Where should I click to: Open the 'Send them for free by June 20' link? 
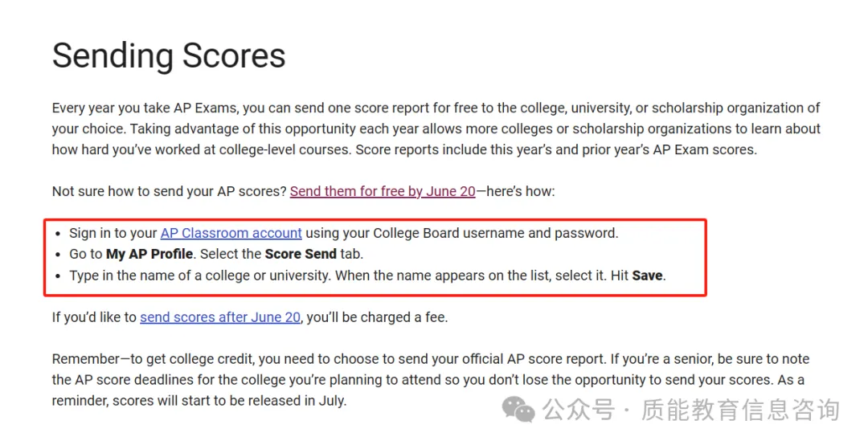(x=383, y=191)
